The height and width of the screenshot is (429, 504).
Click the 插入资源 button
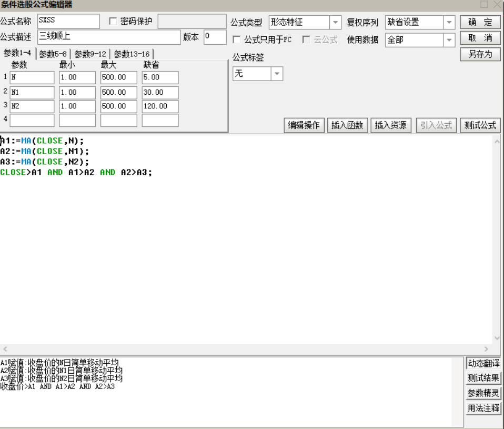click(390, 125)
